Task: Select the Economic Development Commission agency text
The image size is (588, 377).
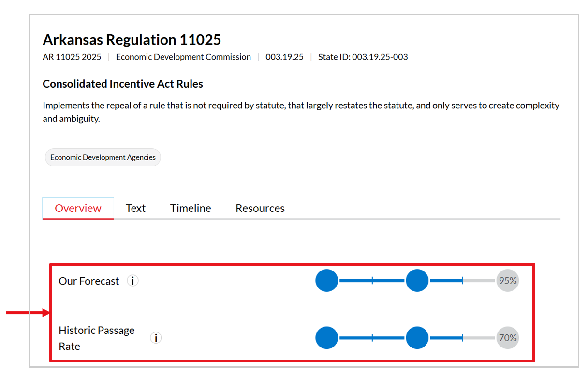Action: [183, 57]
